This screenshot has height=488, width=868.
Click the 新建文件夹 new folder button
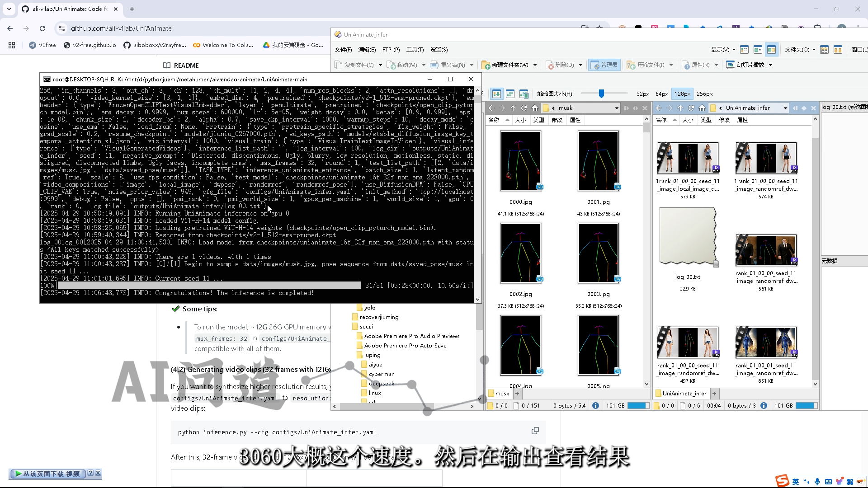pyautogui.click(x=505, y=65)
